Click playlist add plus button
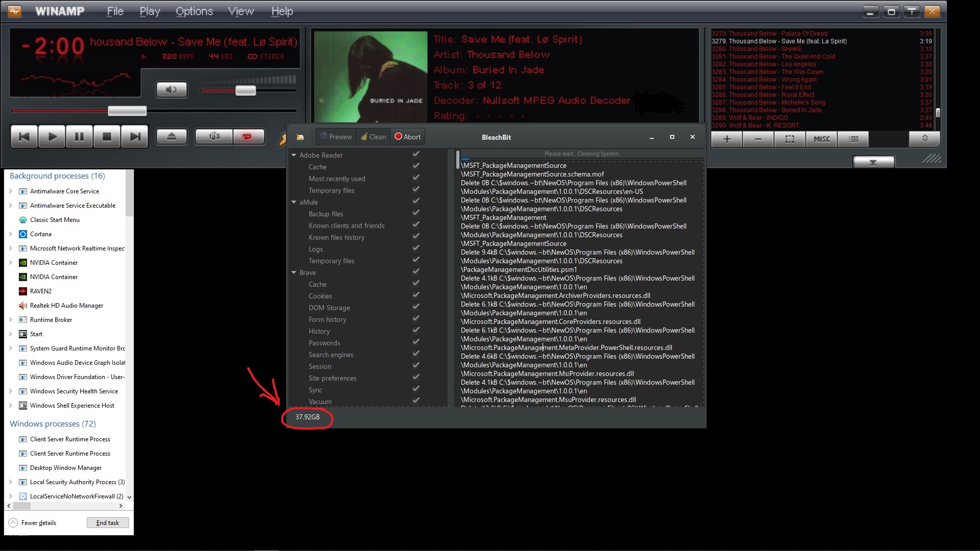The width and height of the screenshot is (980, 551). tap(726, 139)
